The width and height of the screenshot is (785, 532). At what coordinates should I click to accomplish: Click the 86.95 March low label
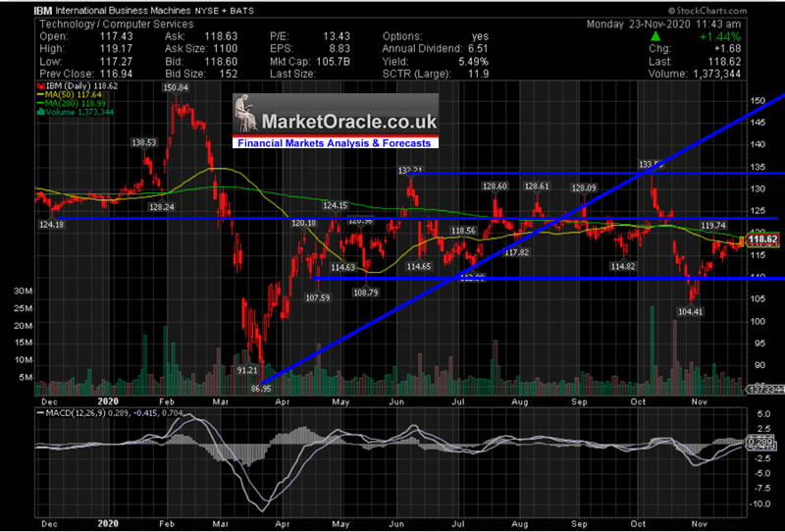click(261, 389)
